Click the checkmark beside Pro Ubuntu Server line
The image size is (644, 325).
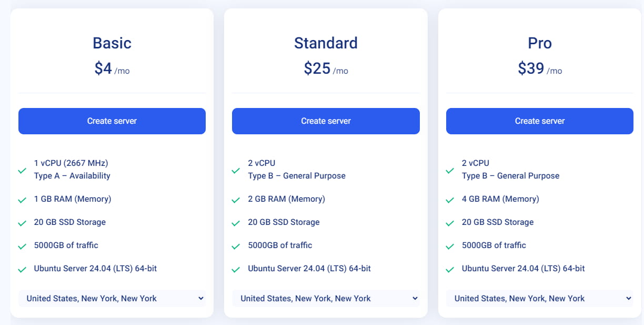coord(450,270)
